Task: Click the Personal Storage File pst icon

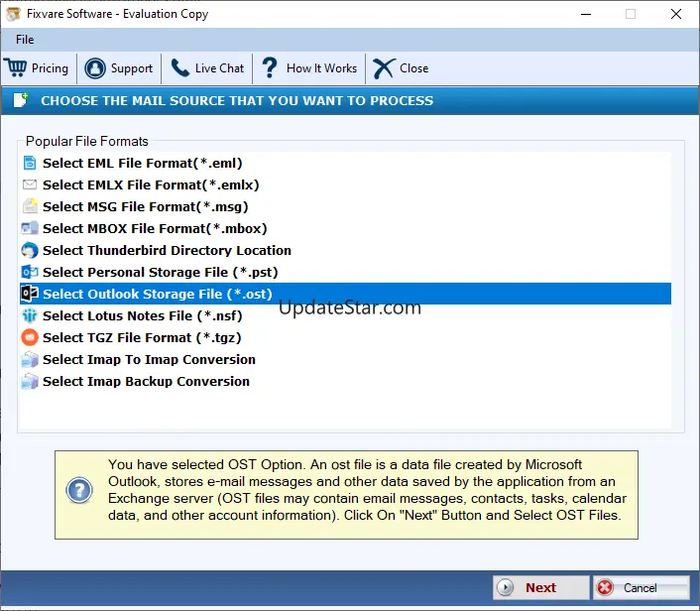Action: (x=30, y=273)
